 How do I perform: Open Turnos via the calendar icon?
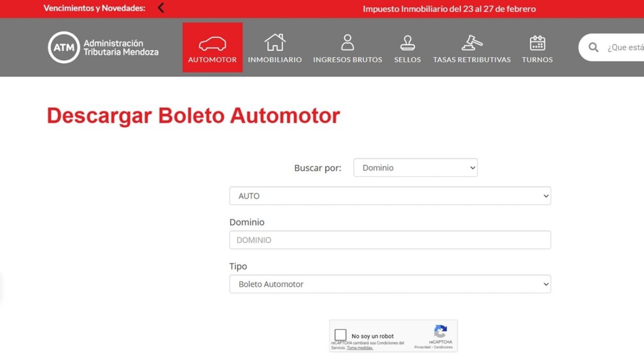coord(537,43)
